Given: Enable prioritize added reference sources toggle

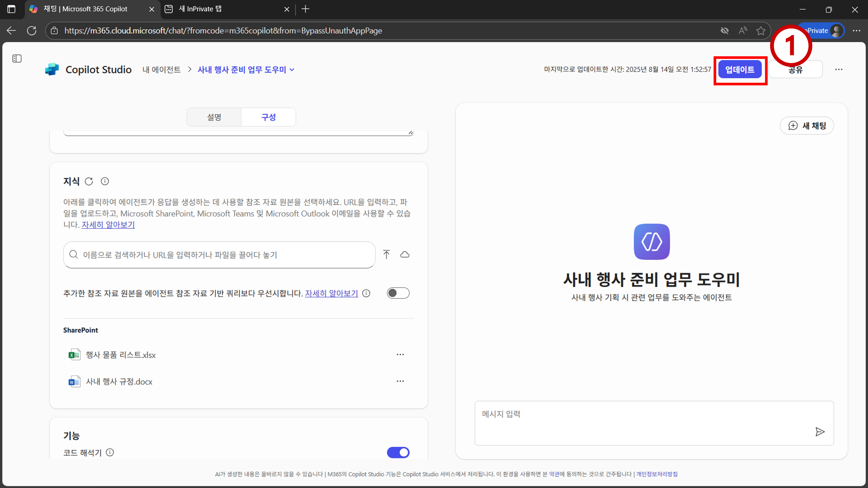Looking at the screenshot, I should [398, 293].
